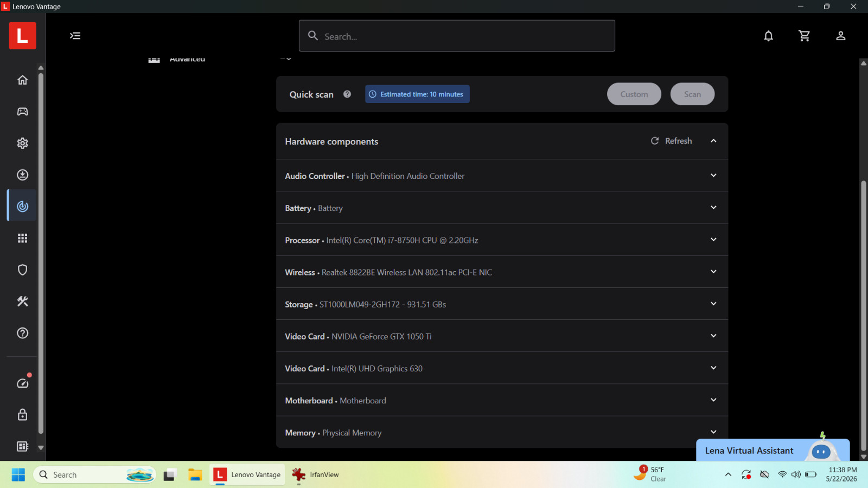
Task: Open notifications bell icon
Action: click(x=768, y=36)
